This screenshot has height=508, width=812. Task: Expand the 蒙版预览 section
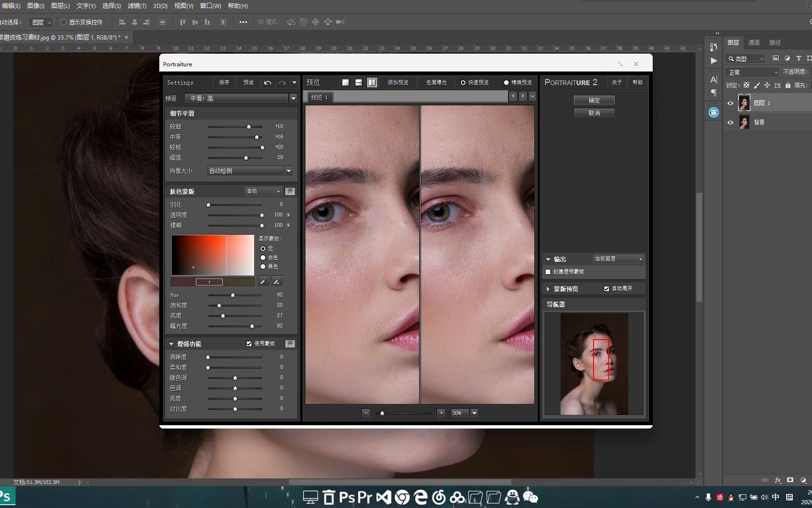point(548,289)
